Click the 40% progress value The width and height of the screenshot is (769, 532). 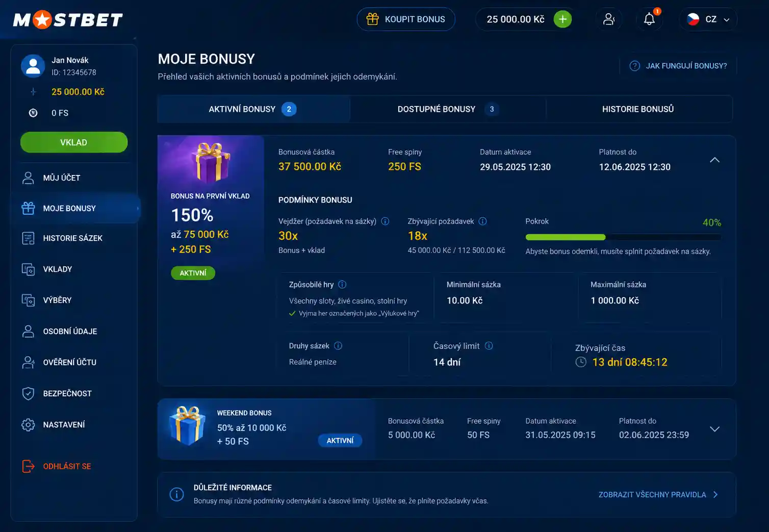pos(712,222)
